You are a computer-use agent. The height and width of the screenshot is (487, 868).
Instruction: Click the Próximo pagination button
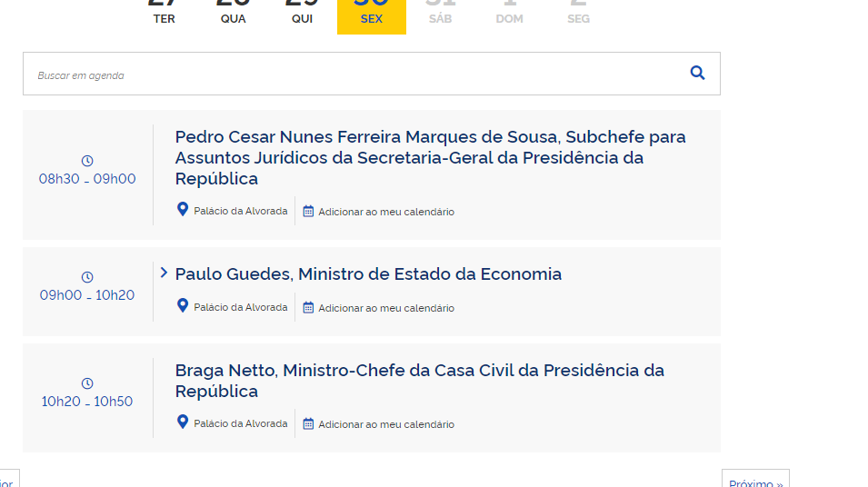(754, 480)
